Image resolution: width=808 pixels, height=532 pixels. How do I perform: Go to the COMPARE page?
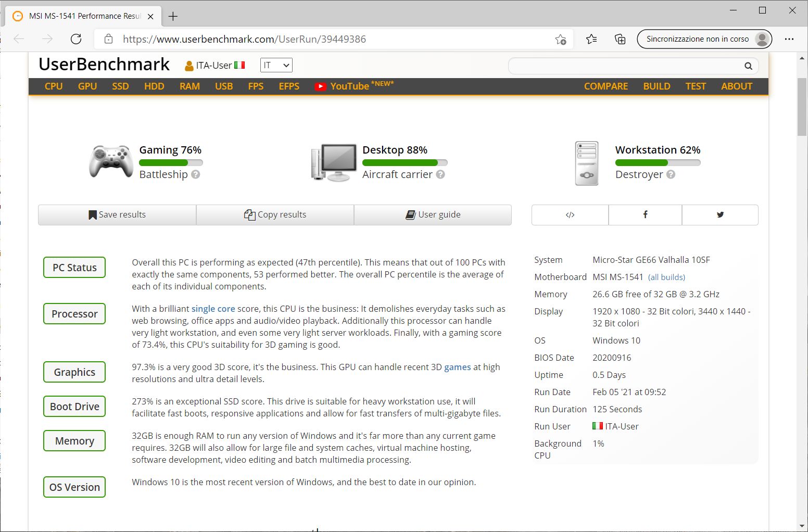point(606,86)
